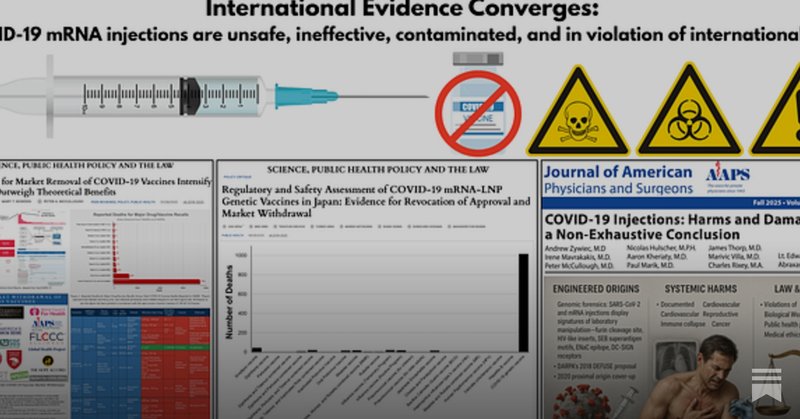Click the "SYSTEMIC HARMS" heading
Viewport: 800px width, 419px height.
(x=701, y=289)
